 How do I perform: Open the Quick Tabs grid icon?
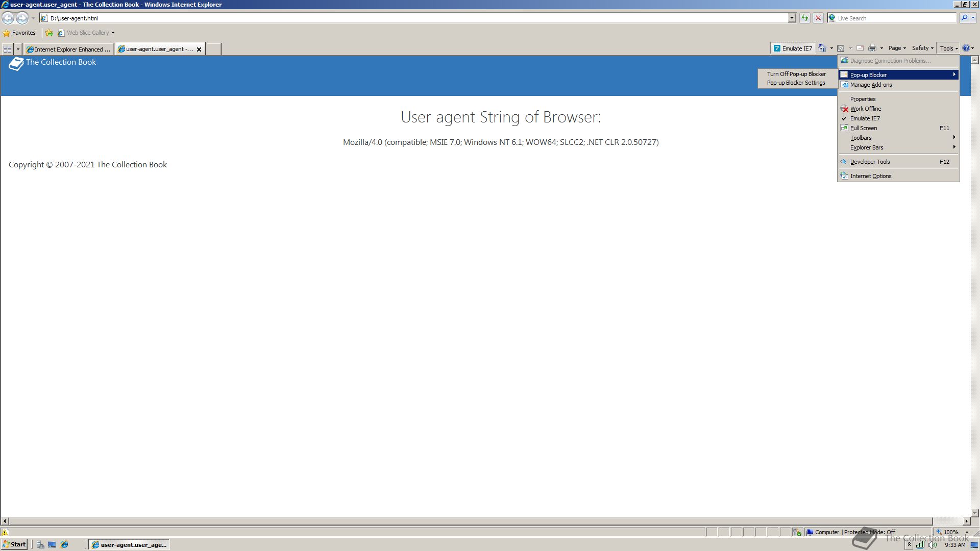click(7, 49)
